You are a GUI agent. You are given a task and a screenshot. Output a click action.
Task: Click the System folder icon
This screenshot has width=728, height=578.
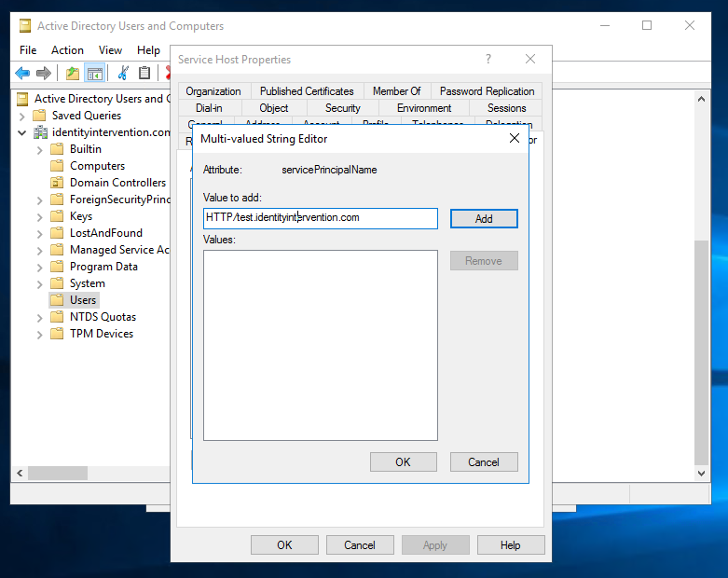[57, 283]
